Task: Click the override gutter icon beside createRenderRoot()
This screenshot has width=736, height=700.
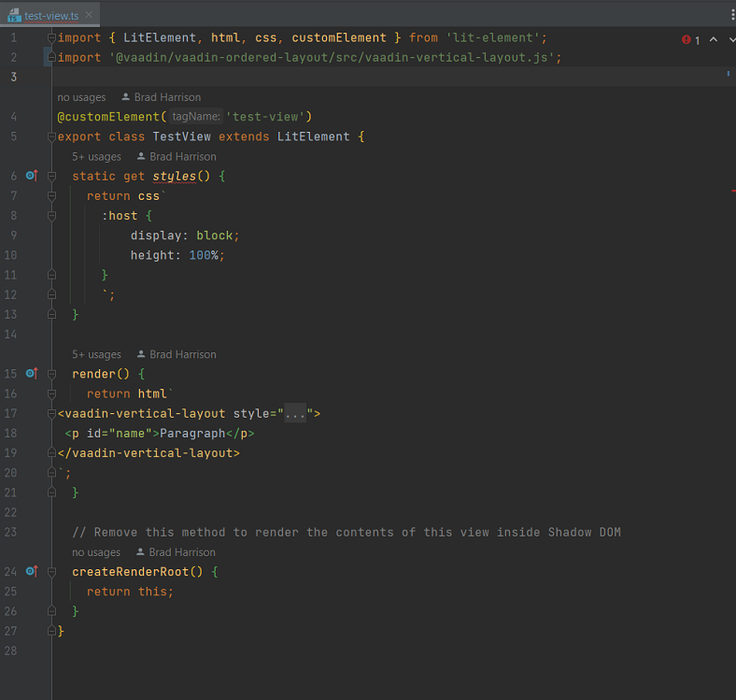Action: 31,571
